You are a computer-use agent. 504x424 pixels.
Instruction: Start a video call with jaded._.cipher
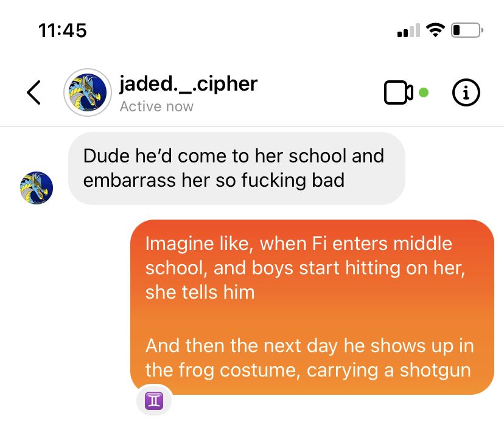(x=398, y=92)
